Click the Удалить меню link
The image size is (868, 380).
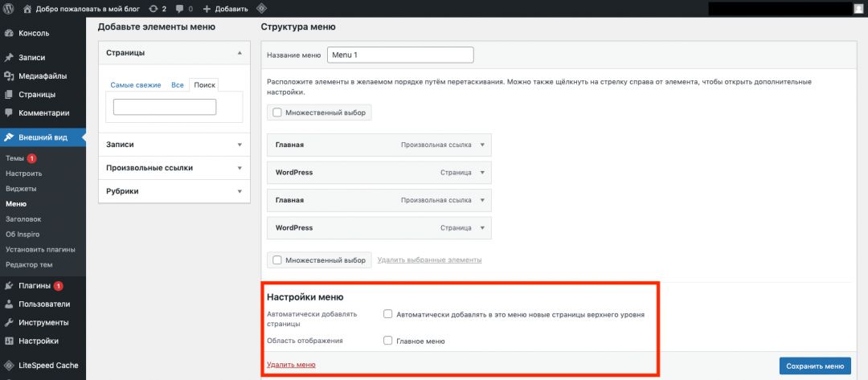291,365
